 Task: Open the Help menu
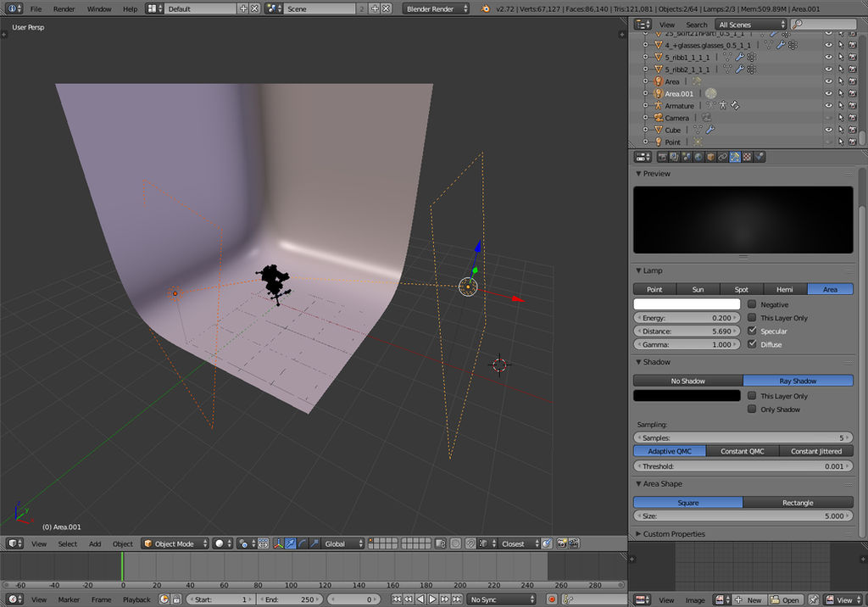coord(130,8)
